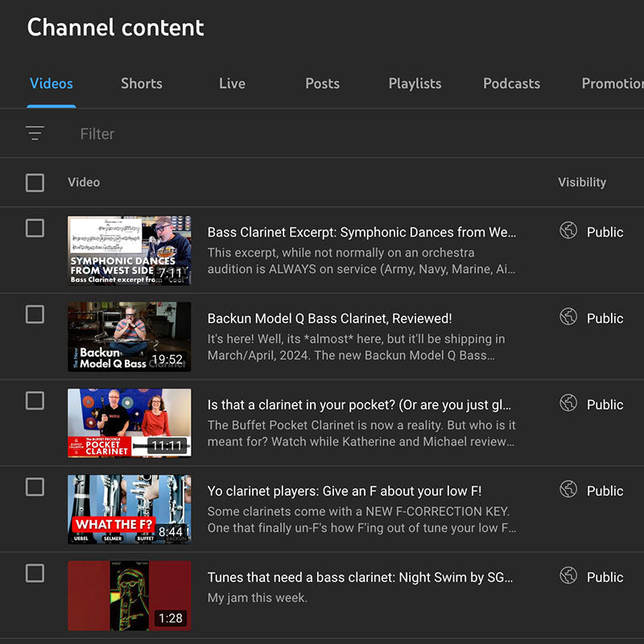
Task: Go to the Podcasts tab
Action: pos(511,84)
